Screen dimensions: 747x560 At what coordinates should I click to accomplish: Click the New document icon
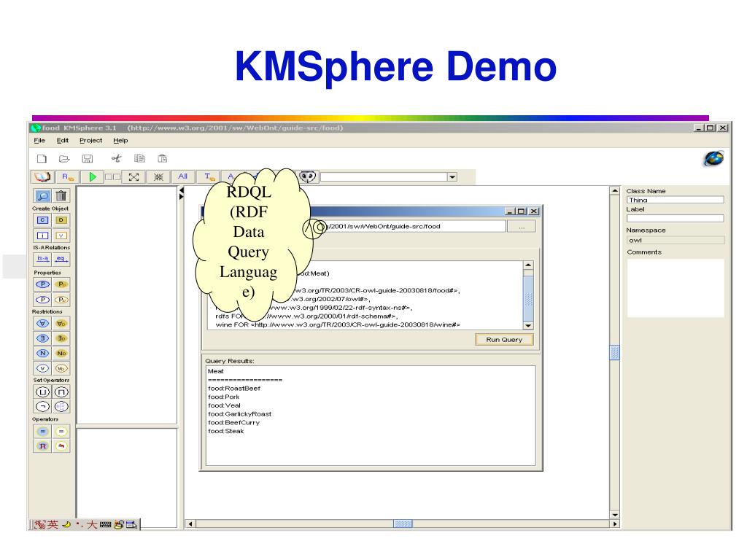click(x=42, y=158)
